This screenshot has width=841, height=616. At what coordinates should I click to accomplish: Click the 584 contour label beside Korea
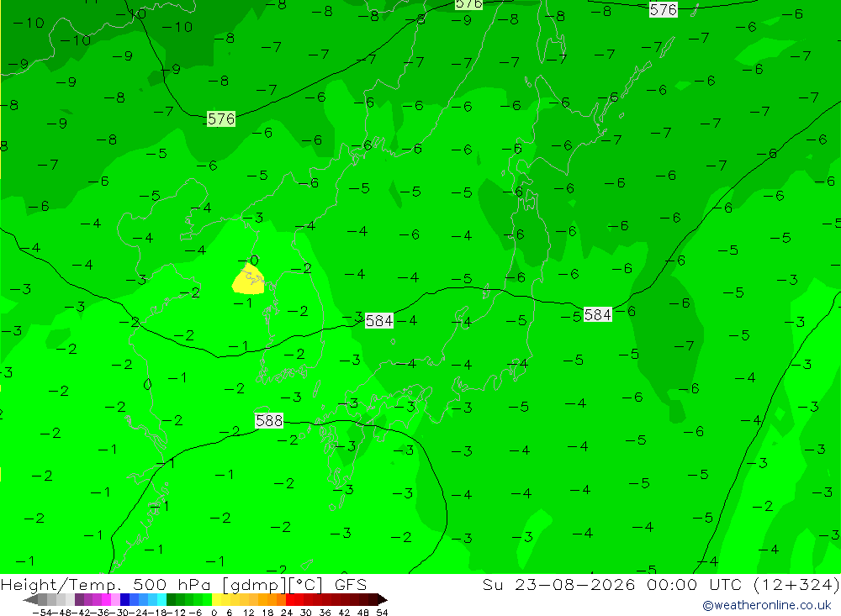tap(379, 320)
